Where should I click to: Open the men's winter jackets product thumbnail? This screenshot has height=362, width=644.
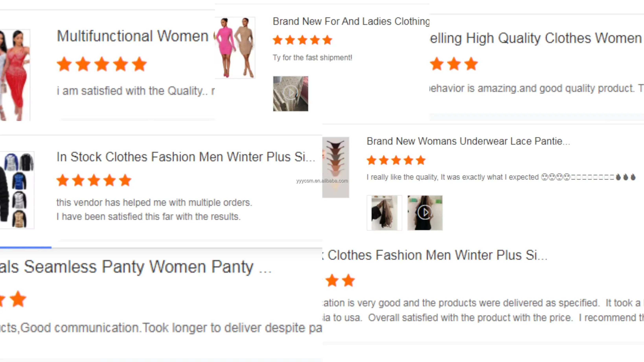pos(17,190)
